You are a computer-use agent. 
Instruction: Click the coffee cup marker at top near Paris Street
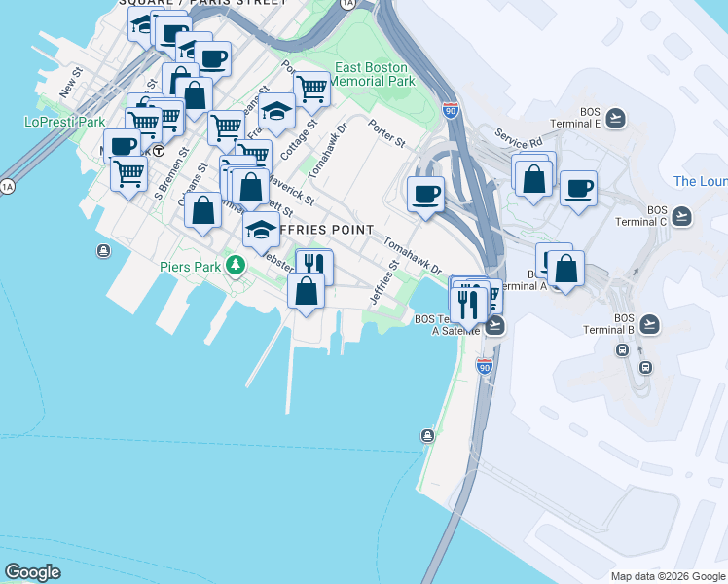click(212, 62)
